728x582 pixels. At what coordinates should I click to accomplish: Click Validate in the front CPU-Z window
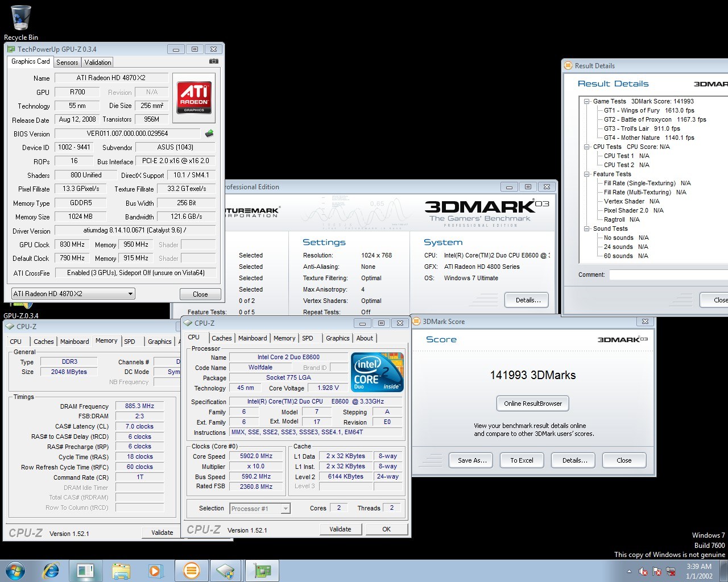pos(340,529)
